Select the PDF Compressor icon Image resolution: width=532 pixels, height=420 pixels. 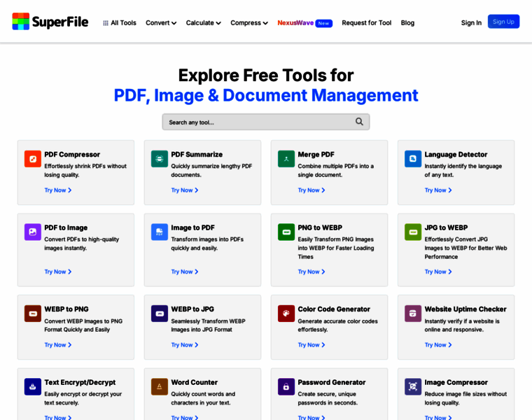pyautogui.click(x=33, y=159)
